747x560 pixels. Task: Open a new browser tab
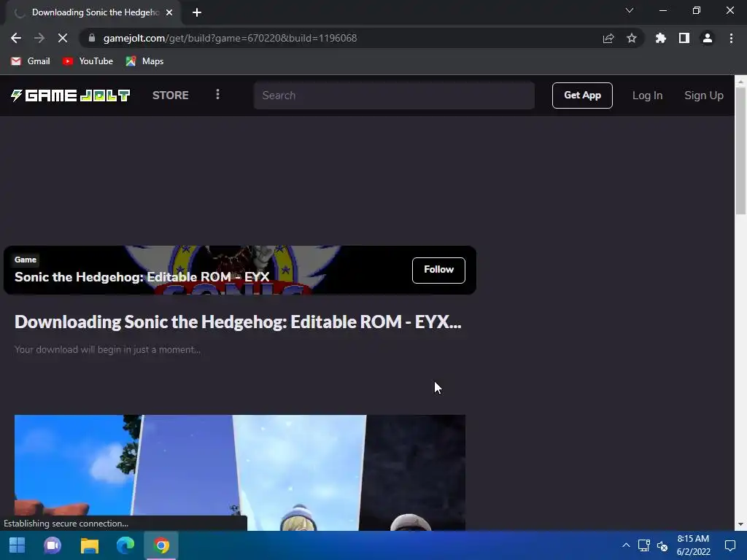(197, 12)
